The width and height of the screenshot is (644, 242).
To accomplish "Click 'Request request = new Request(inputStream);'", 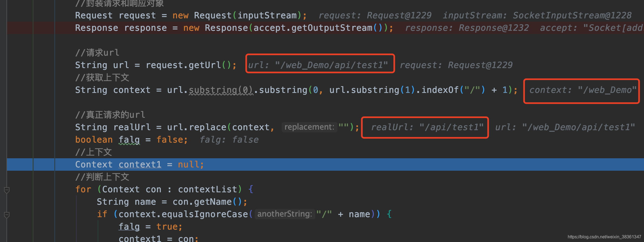I will click(191, 15).
